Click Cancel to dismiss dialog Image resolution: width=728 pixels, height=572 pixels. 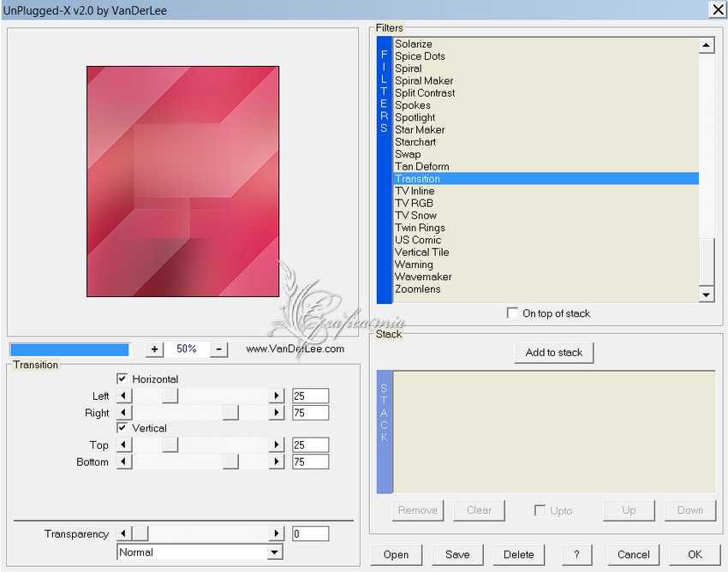coord(634,555)
